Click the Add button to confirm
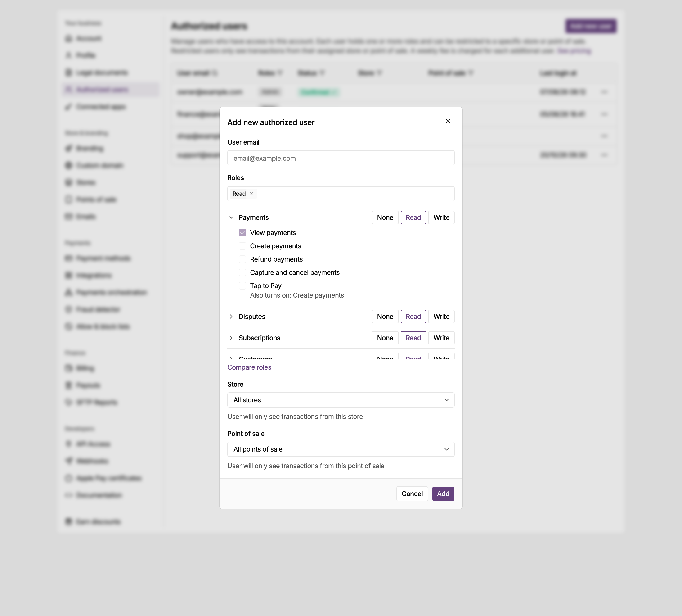Image resolution: width=682 pixels, height=616 pixels. coord(443,494)
